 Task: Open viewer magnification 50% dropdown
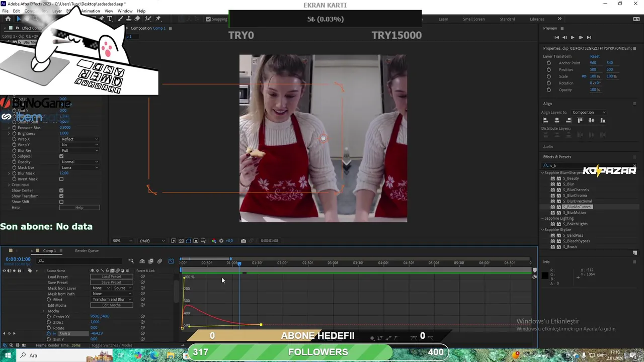[x=122, y=241]
